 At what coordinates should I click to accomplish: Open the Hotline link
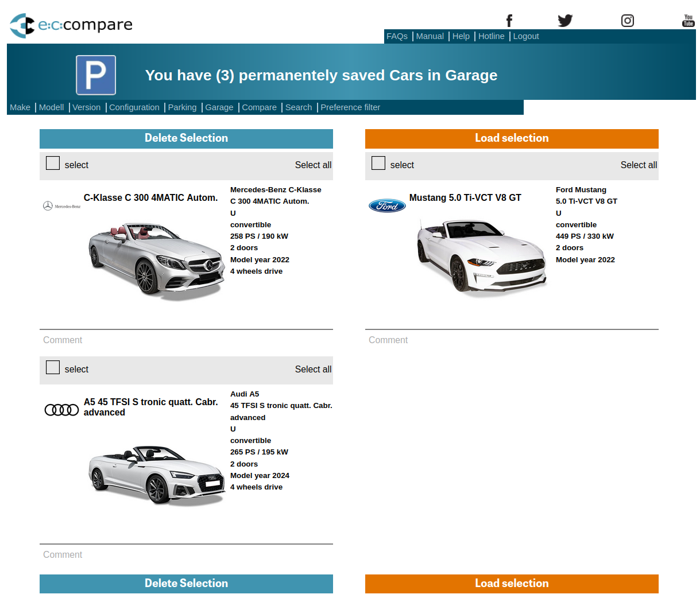(492, 36)
